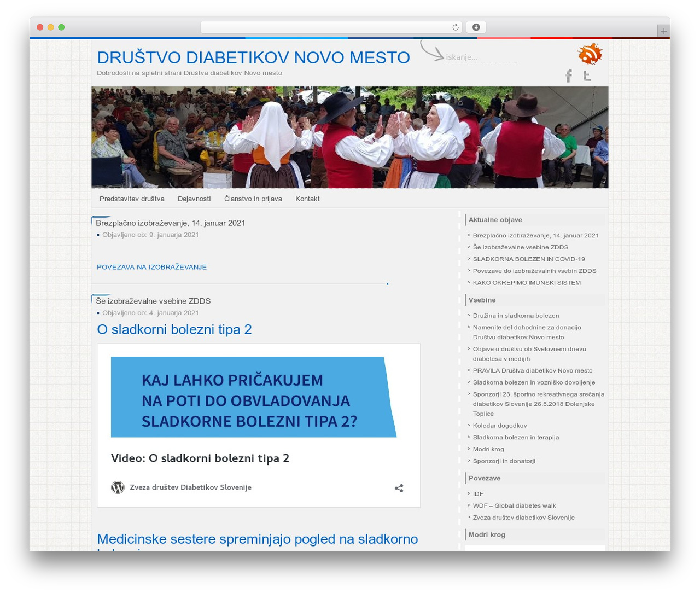
Task: Open heading O sladkorni bolezni tipa 2
Action: coord(174,329)
